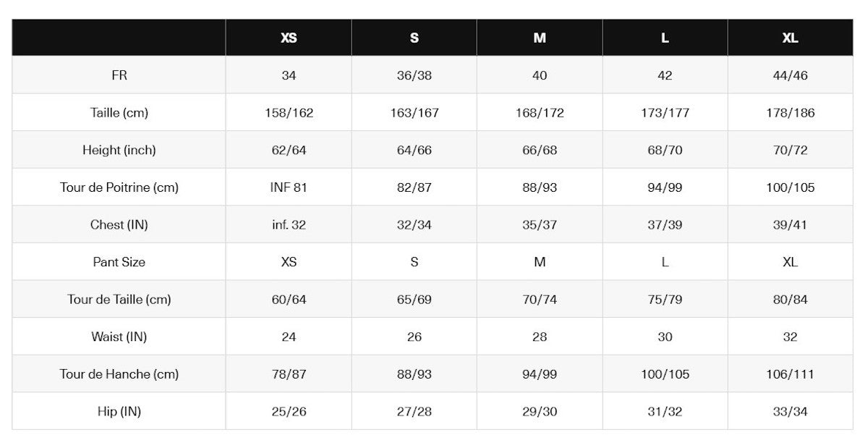Click the XL header in the black row
This screenshot has width=868, height=443.
[790, 38]
